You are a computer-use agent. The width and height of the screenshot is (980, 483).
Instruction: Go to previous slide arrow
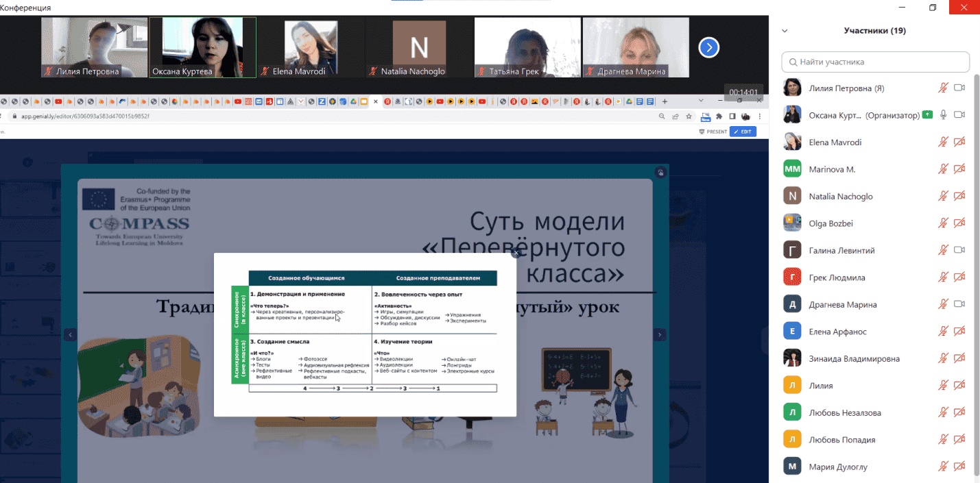[70, 335]
